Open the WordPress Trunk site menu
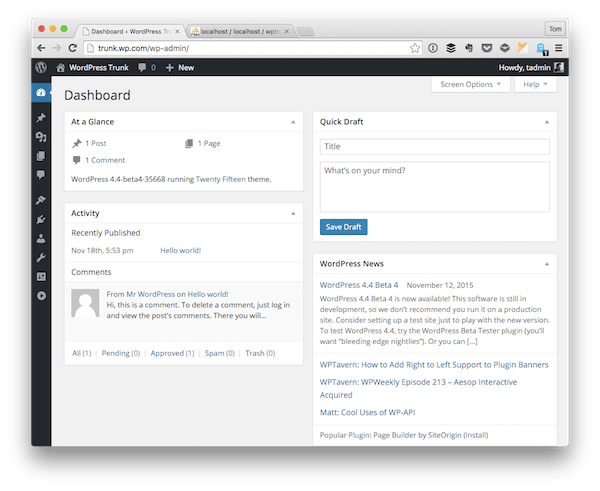Viewport: 600px width, 491px height. 99,68
